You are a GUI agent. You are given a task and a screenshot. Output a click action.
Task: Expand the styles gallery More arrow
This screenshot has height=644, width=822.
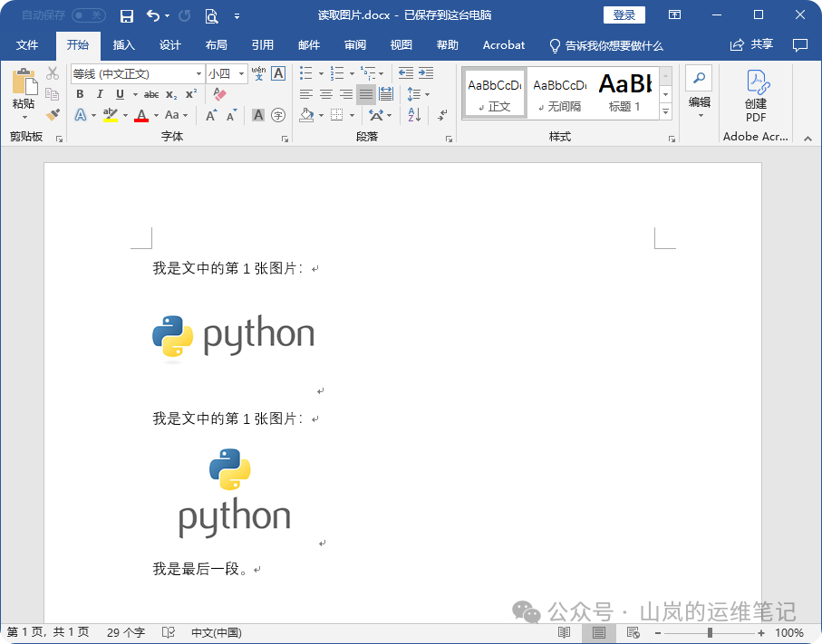666,111
